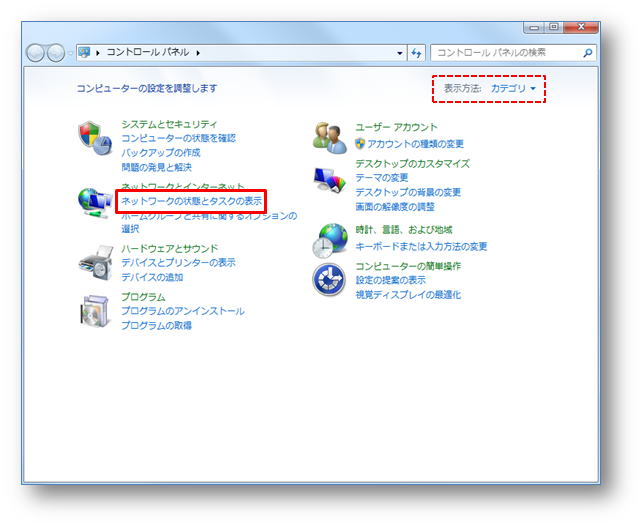Open バックアップの作成 link
Image resolution: width=643 pixels, height=527 pixels.
(161, 153)
